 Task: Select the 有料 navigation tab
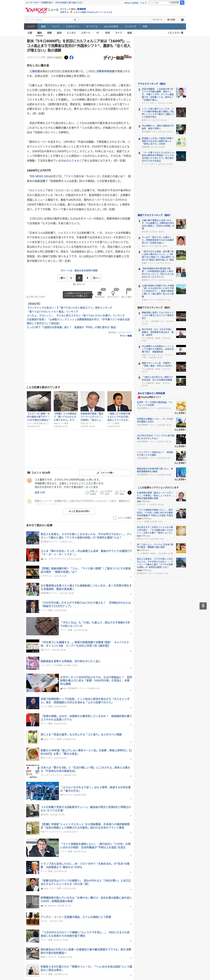pos(145,27)
